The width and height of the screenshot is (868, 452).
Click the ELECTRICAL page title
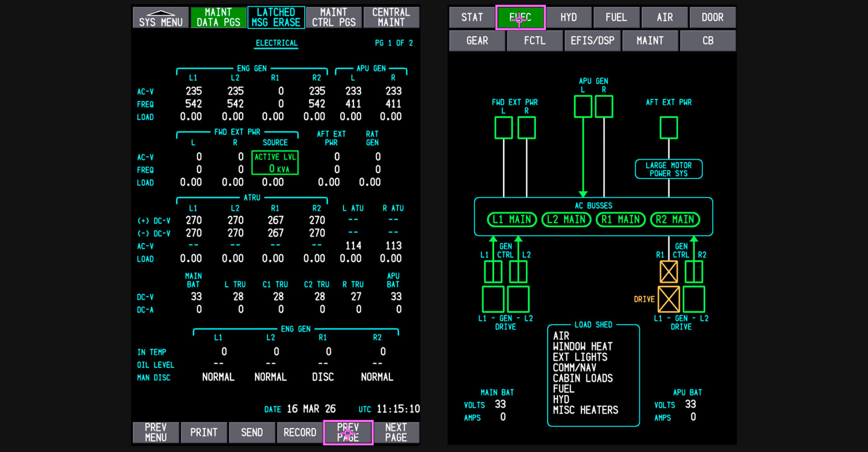277,43
